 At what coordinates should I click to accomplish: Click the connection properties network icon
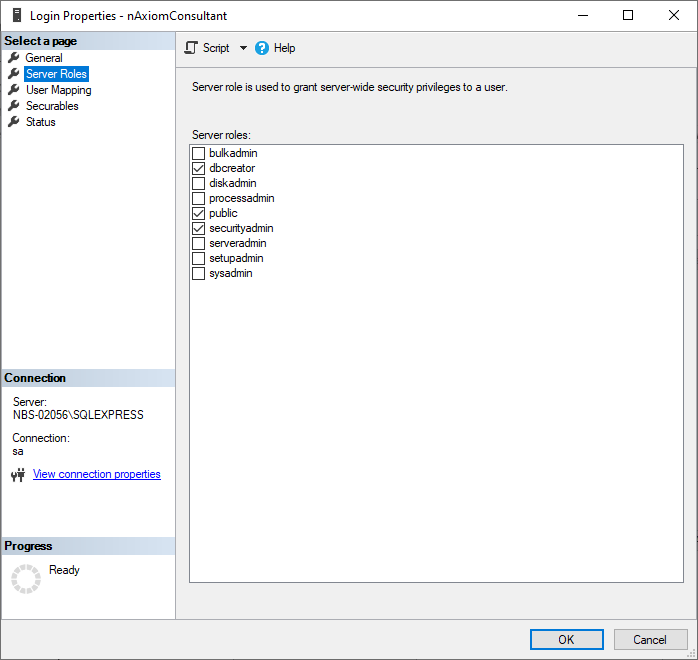[x=18, y=475]
